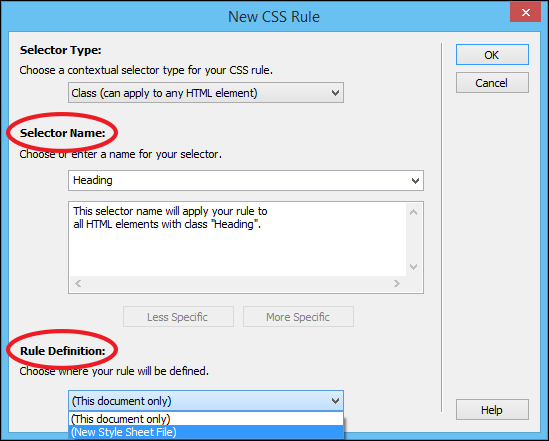Screen dimensions: 549x441
Task: Click the description box scroll left arrow
Action: point(78,283)
